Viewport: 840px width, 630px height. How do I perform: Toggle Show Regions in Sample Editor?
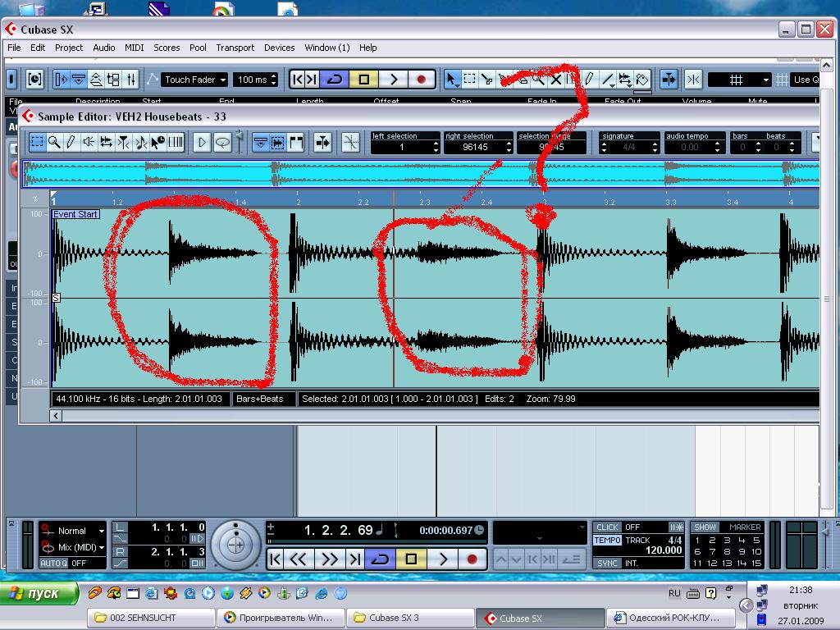(295, 143)
